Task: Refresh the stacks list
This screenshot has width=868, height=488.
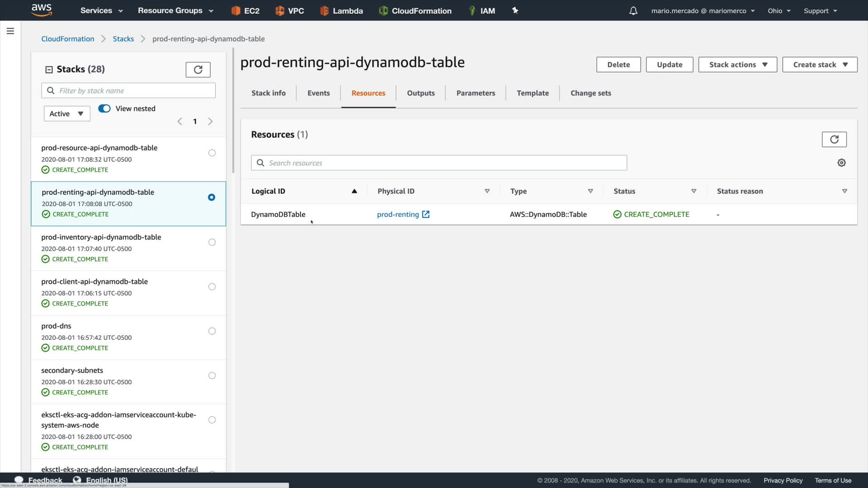Action: tap(198, 70)
